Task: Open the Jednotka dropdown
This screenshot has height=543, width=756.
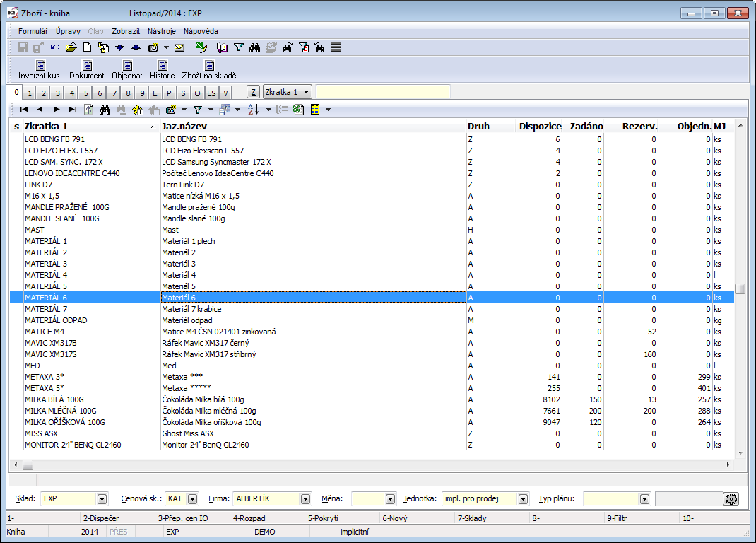Action: coord(523,498)
